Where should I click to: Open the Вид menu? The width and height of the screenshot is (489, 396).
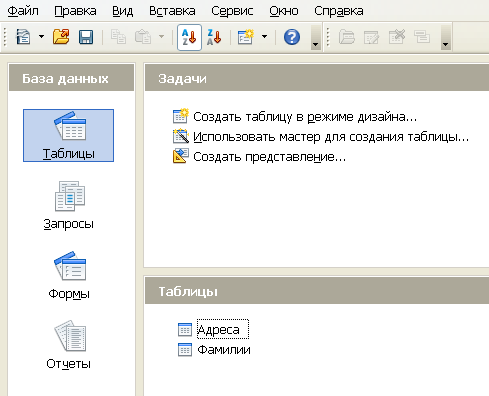(x=122, y=11)
